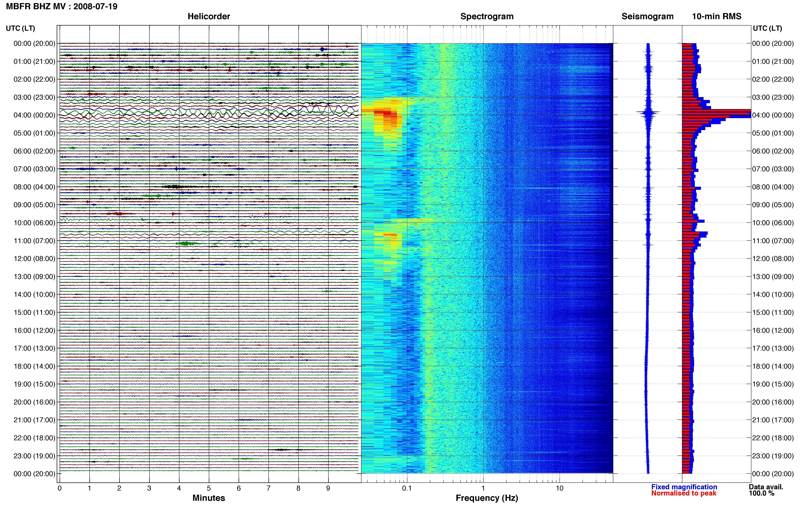Click '18:00 (14:00)' on the RMS panel time axis

[x=773, y=366]
